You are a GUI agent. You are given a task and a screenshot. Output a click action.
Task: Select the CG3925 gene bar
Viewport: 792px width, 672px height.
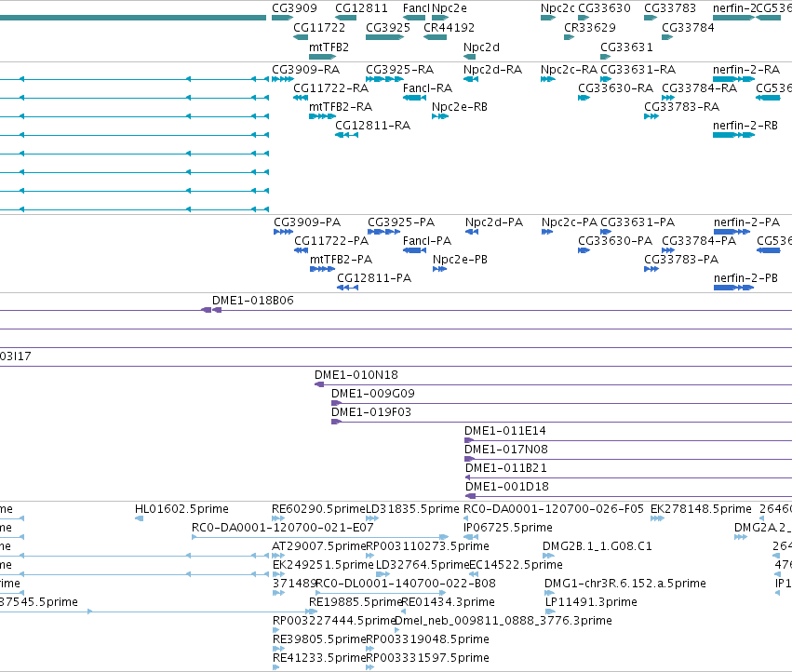click(x=384, y=37)
